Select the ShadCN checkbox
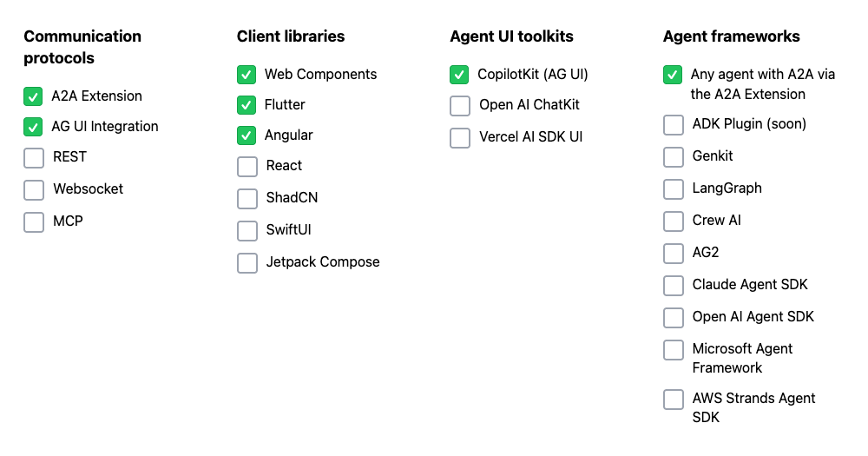Image resolution: width=868 pixels, height=456 pixels. 247,198
